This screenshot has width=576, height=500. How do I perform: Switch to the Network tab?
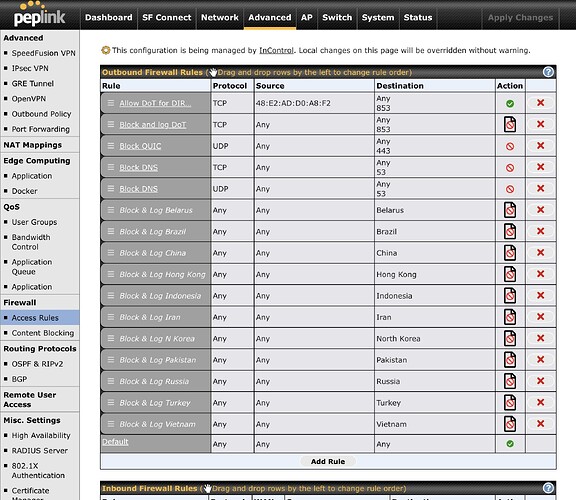click(x=220, y=17)
